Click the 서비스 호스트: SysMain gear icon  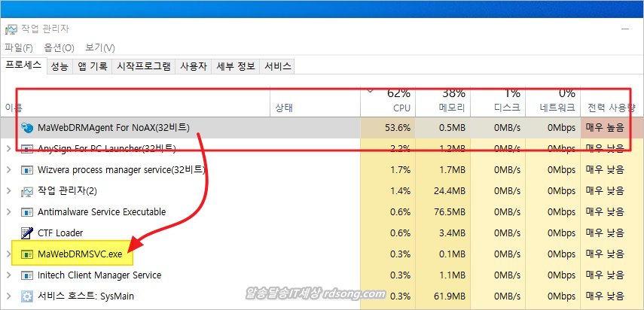[x=27, y=296]
